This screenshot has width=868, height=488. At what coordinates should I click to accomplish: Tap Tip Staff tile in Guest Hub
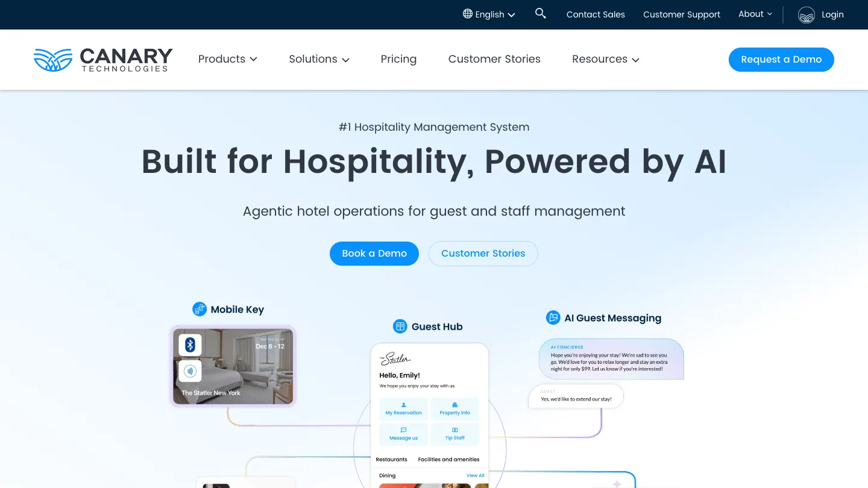[455, 434]
